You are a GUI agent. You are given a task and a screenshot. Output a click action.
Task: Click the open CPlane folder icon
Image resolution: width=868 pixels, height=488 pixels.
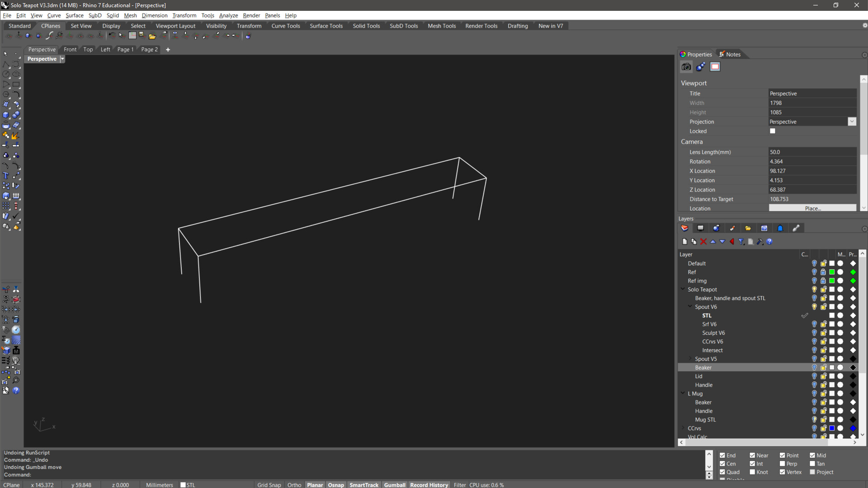tap(152, 36)
